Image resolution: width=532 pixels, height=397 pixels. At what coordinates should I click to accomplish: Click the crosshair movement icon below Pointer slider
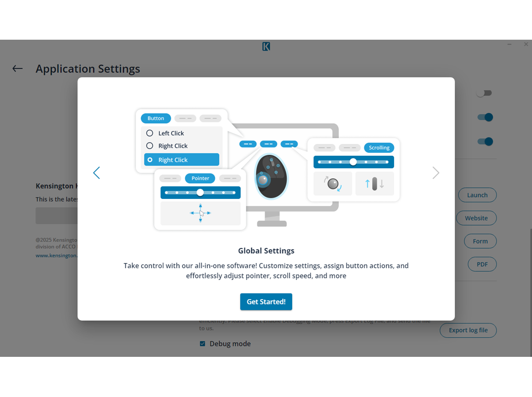[x=200, y=213]
